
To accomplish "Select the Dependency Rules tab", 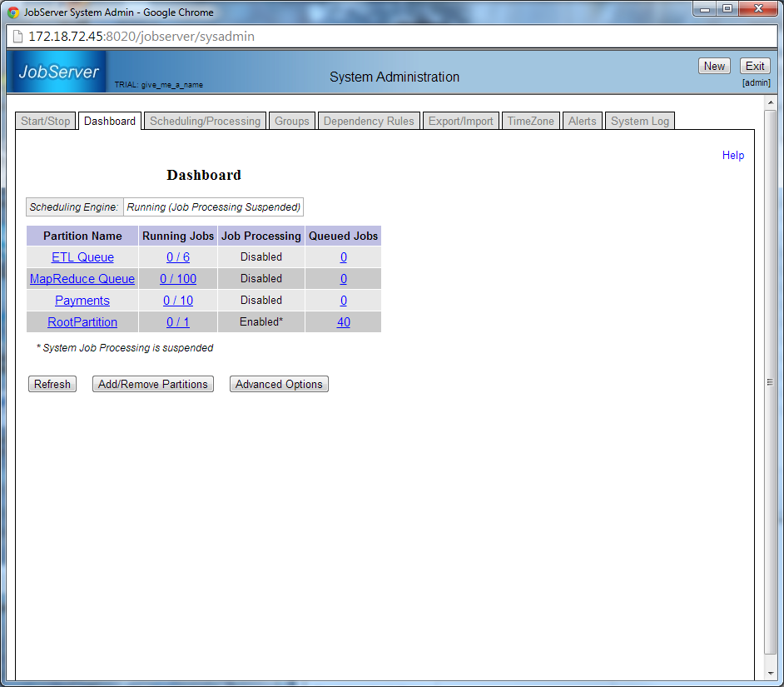I will pyautogui.click(x=369, y=122).
